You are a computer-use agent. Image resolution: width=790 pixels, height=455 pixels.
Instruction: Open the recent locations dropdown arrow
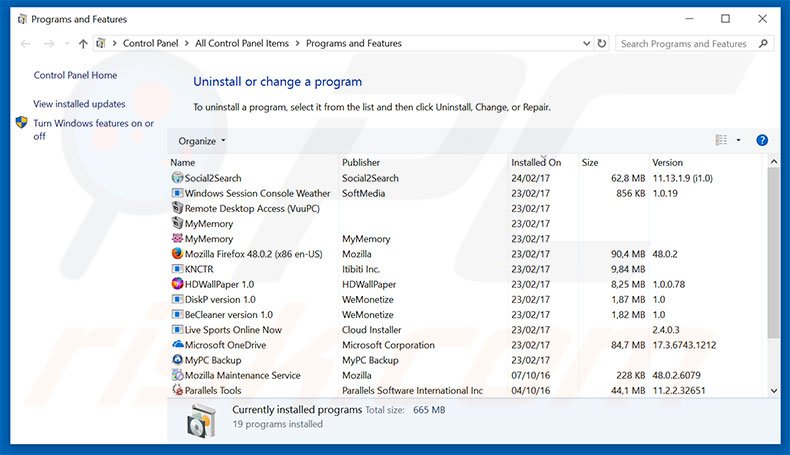67,44
